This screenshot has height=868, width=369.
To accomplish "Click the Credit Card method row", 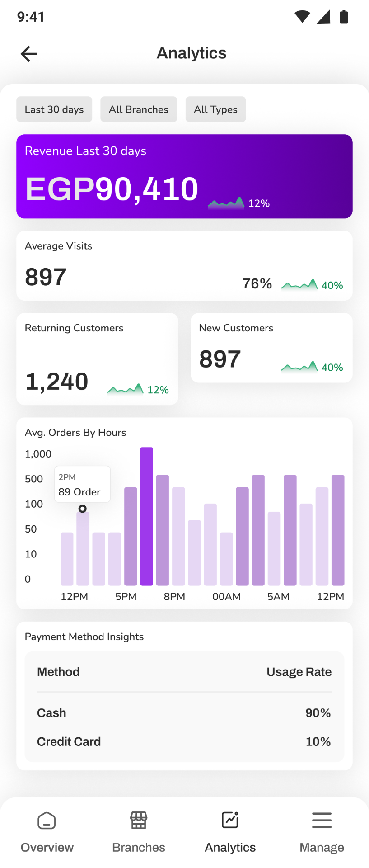I will (184, 741).
